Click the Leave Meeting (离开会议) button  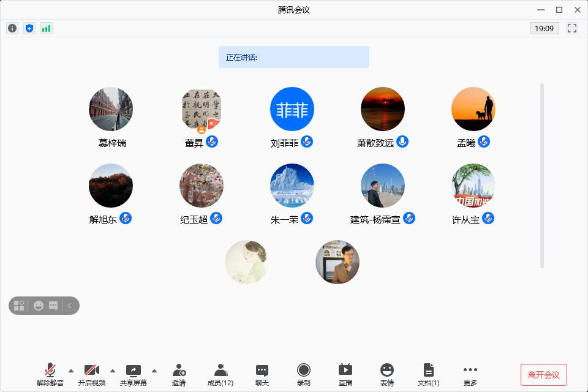[543, 375]
